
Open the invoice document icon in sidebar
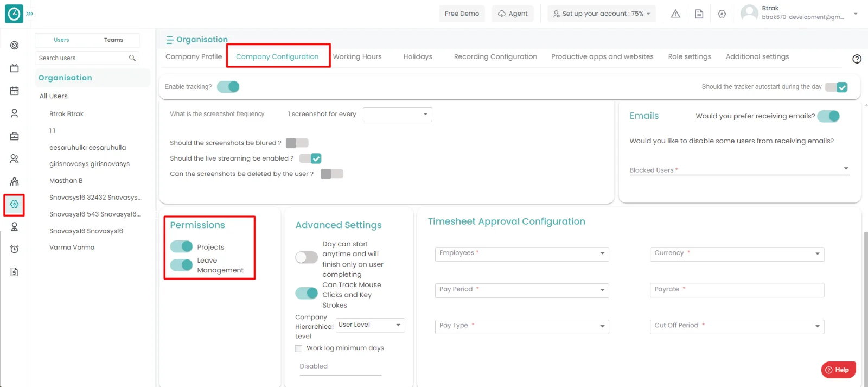click(x=15, y=272)
